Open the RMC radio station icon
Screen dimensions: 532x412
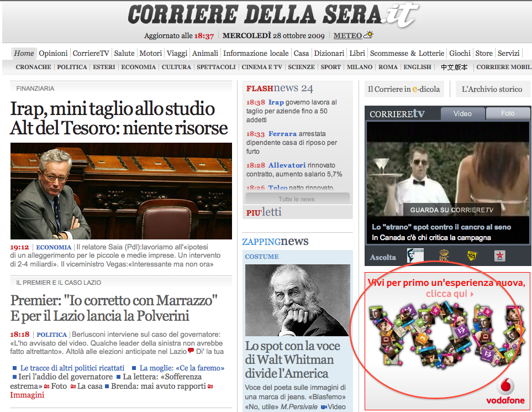coord(444,255)
